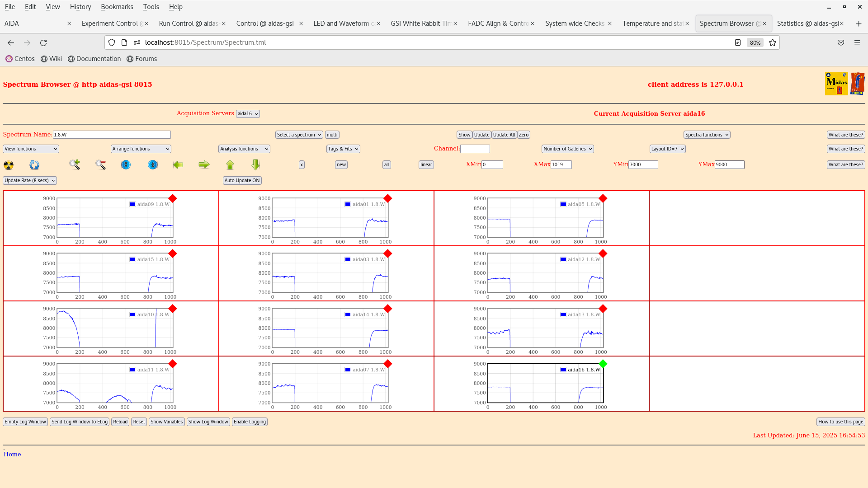Click the green left arrow icon
Viewport: 868px width, 488px height.
[178, 165]
